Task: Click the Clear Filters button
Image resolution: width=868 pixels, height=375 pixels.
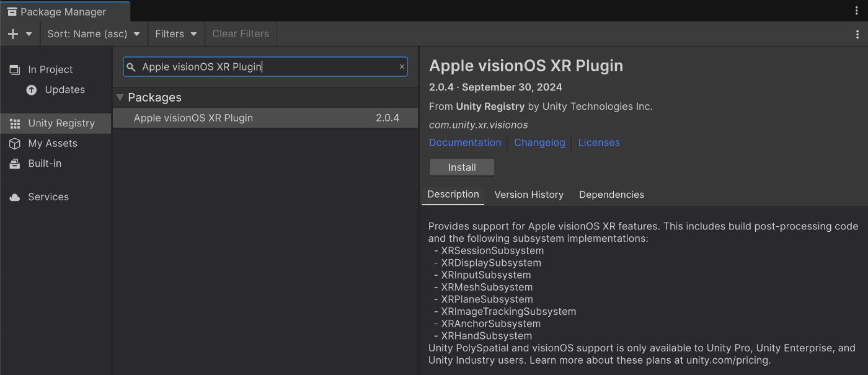Action: (x=241, y=34)
